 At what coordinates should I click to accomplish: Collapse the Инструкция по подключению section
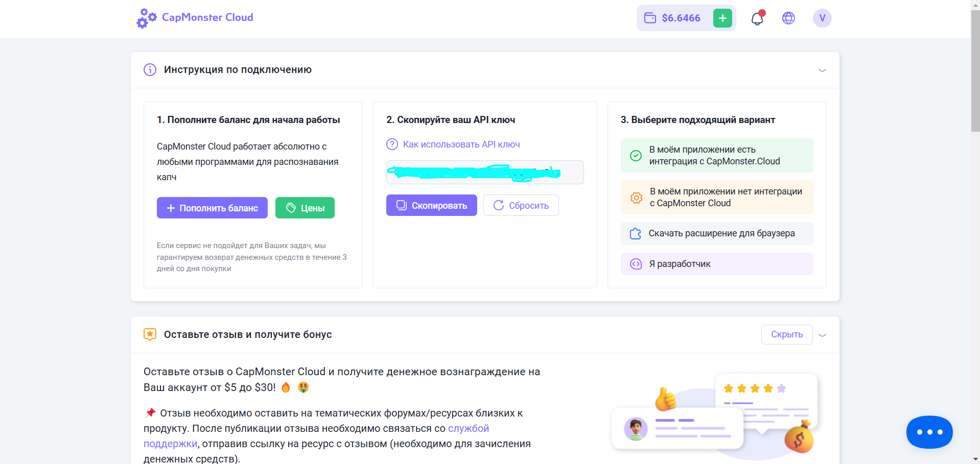[822, 70]
